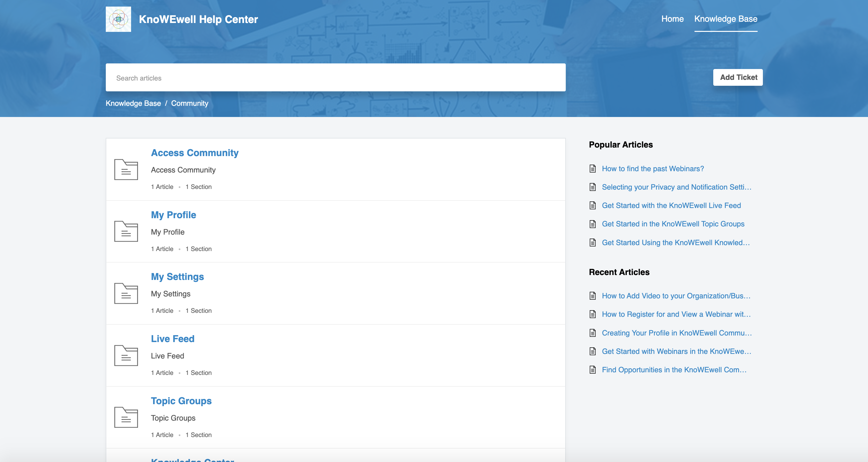Click document icon beside past Webinars article
Screen dimensions: 868x462
593,169
